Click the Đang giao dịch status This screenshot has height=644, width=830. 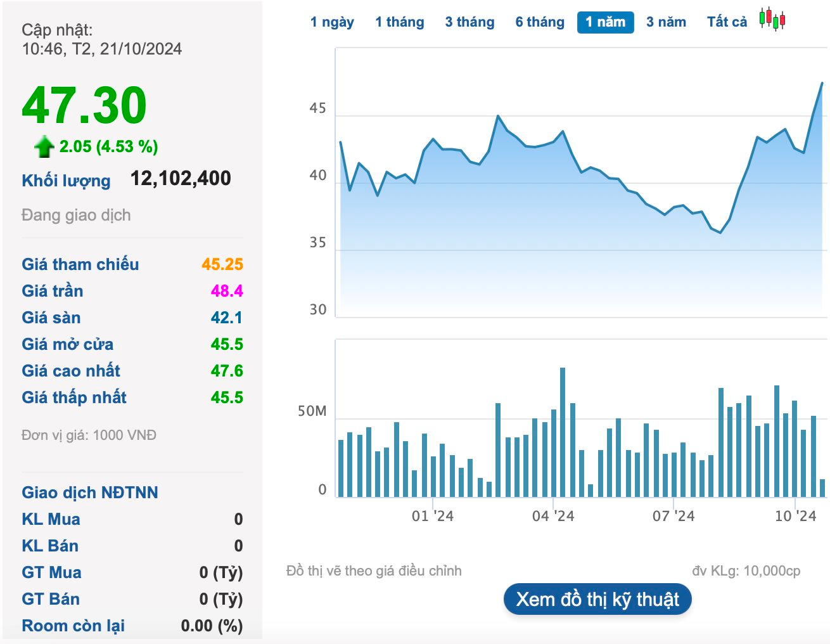(76, 215)
